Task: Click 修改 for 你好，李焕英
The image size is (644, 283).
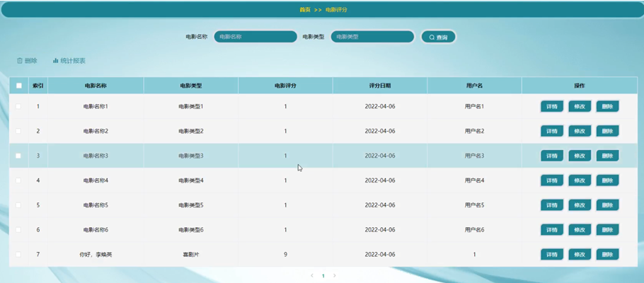Action: [580, 254]
